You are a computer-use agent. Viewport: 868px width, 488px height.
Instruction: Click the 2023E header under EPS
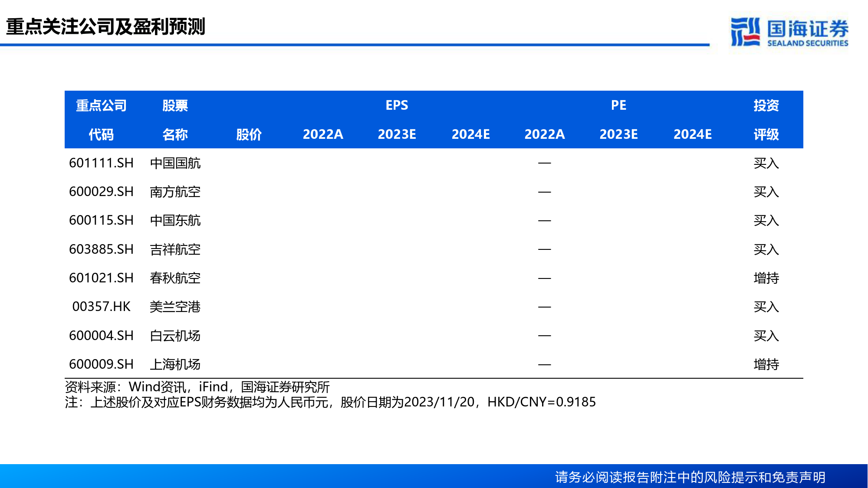(397, 134)
